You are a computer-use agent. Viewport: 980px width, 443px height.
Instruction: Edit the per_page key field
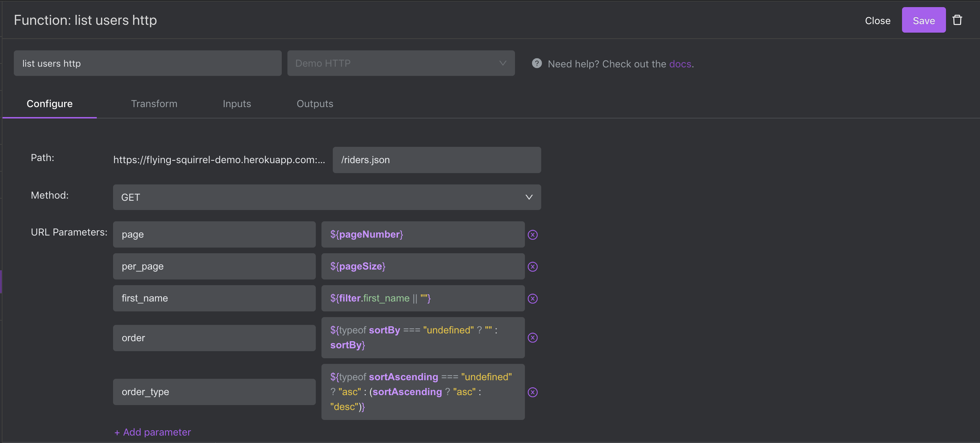tap(214, 266)
